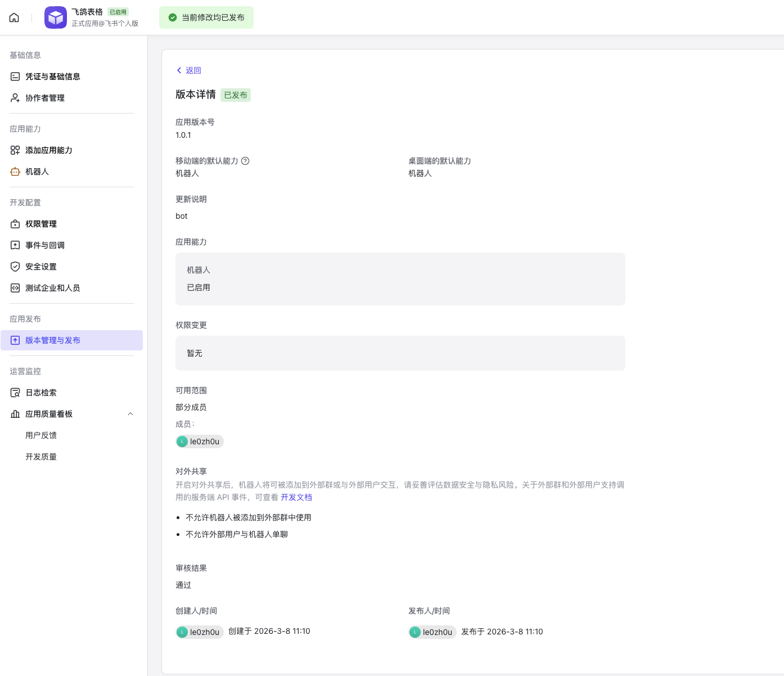Click the 测试企业和人员 code icon

click(x=15, y=288)
